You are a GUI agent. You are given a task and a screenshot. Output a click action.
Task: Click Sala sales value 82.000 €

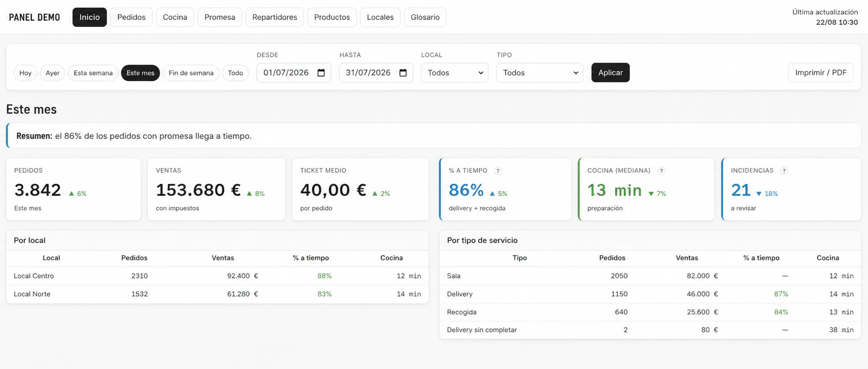(x=702, y=276)
